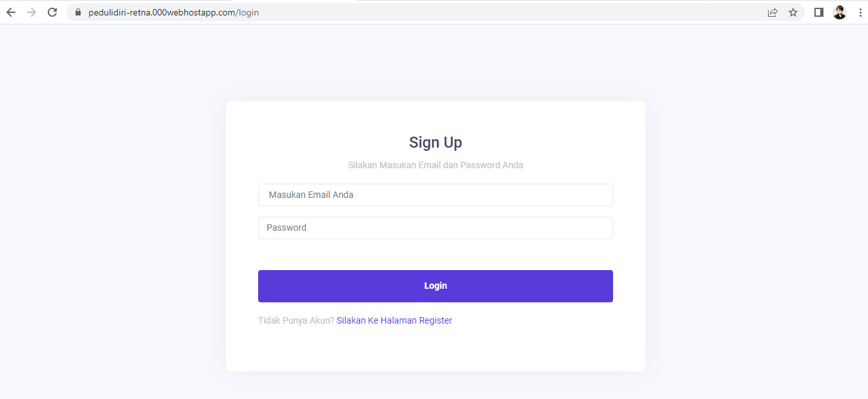Focus the 'Masukan Email Anda' field
This screenshot has height=399, width=868.
(435, 195)
